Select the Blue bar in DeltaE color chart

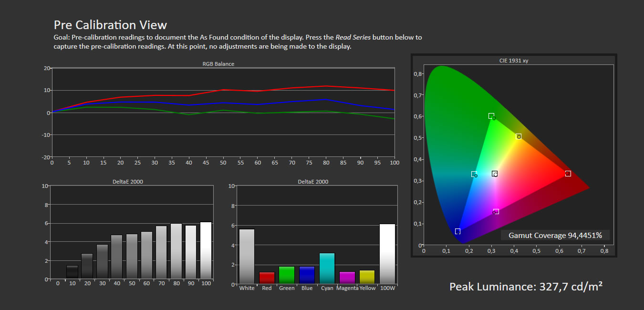(x=307, y=275)
